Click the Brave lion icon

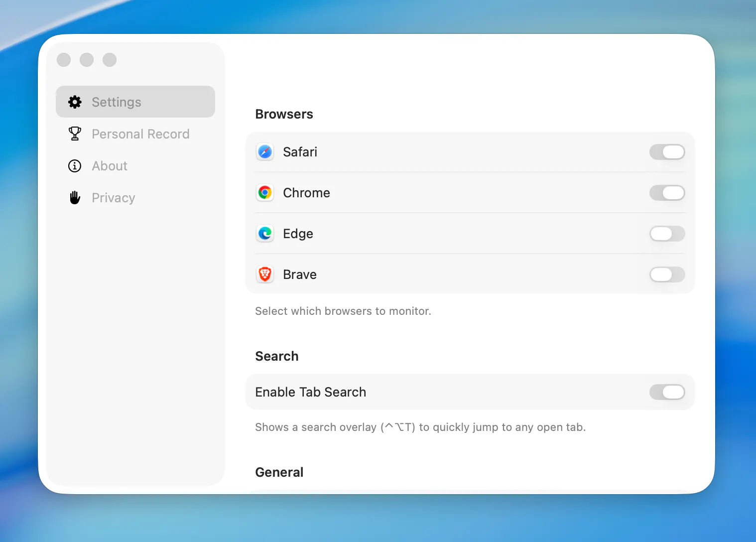[x=265, y=274]
